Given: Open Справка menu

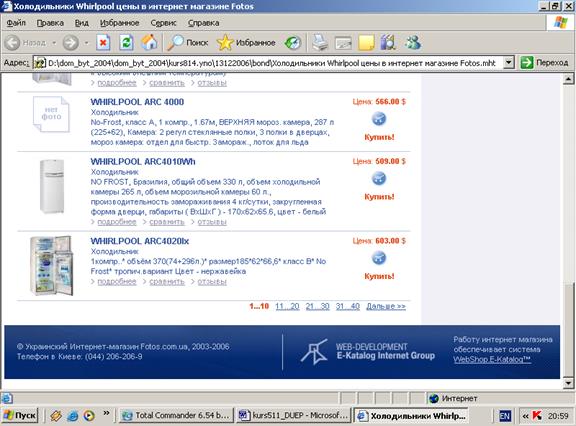Looking at the screenshot, I should pos(204,23).
